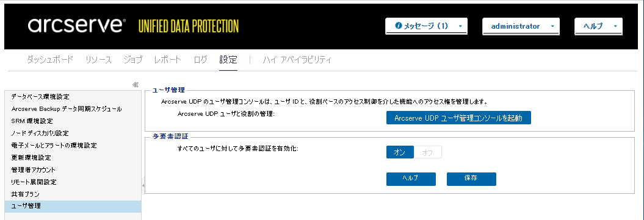Open the メッセージ (1) dropdown
644x220 pixels.
pyautogui.click(x=426, y=26)
